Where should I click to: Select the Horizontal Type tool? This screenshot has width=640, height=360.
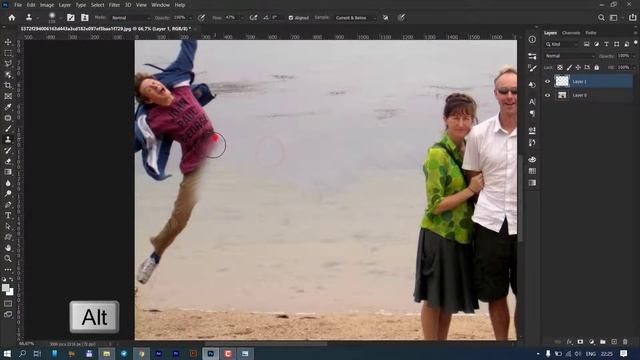click(x=8, y=215)
